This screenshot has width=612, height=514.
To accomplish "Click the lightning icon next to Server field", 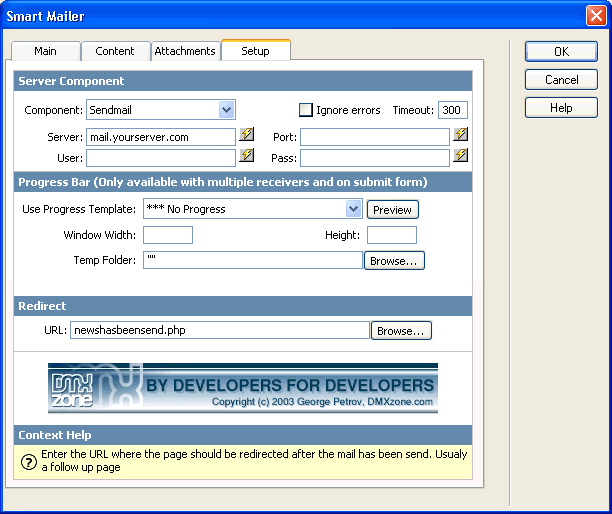I will point(247,134).
